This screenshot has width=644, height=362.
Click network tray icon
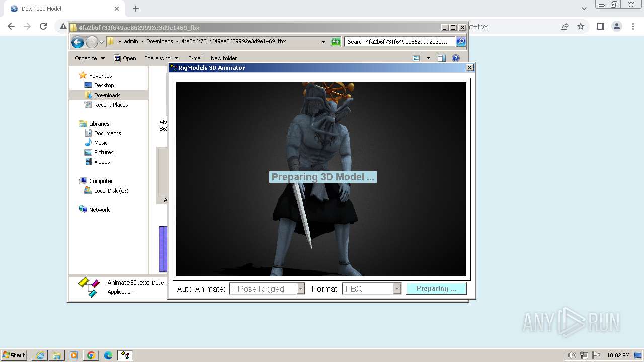click(584, 355)
